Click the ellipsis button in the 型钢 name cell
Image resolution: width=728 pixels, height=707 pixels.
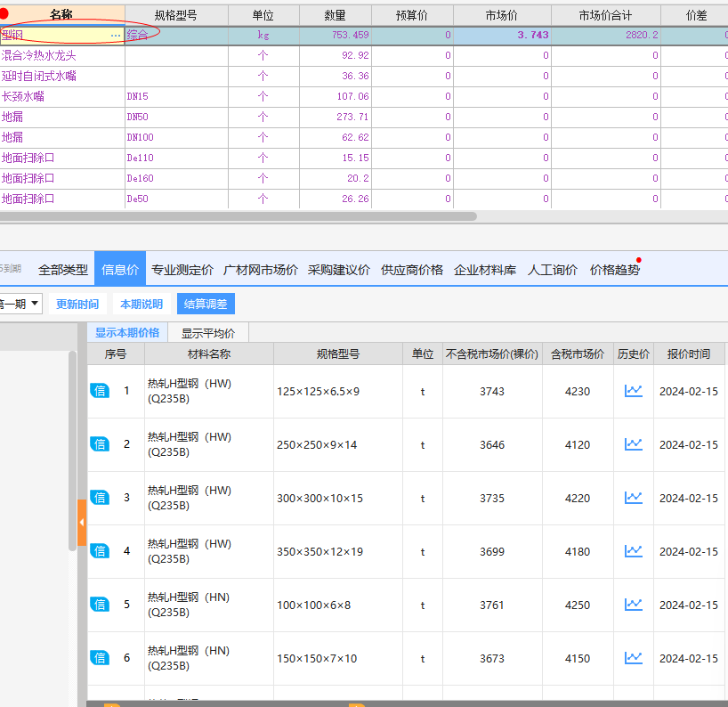tap(116, 36)
